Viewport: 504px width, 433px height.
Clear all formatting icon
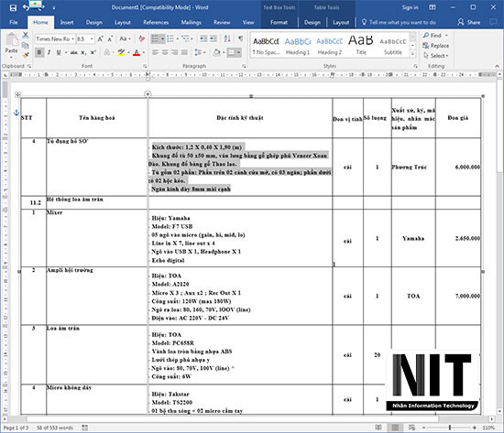point(141,38)
